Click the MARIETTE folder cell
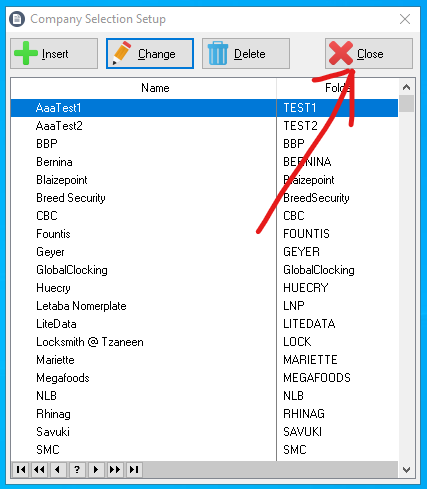Screen dimensions: 427x489 click(x=310, y=360)
